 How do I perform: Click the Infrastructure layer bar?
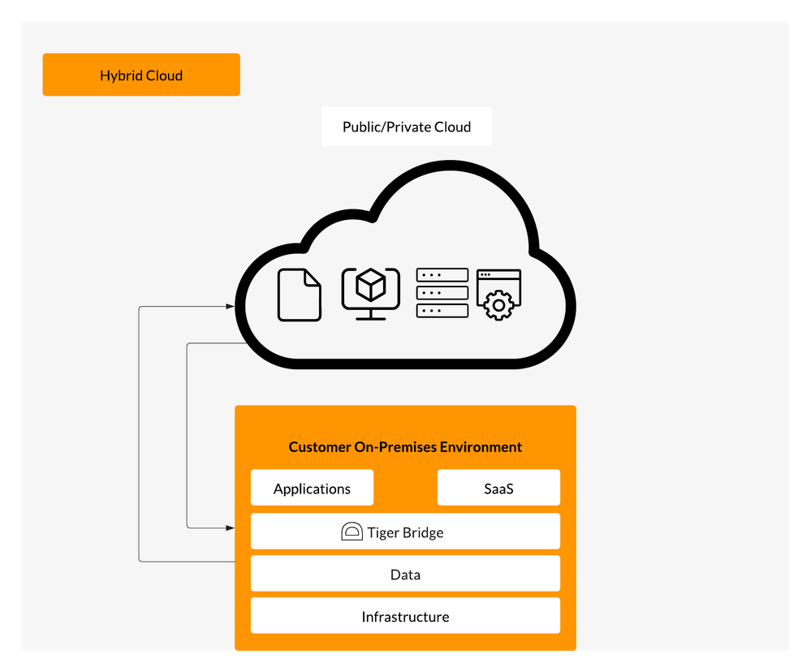pos(406,616)
